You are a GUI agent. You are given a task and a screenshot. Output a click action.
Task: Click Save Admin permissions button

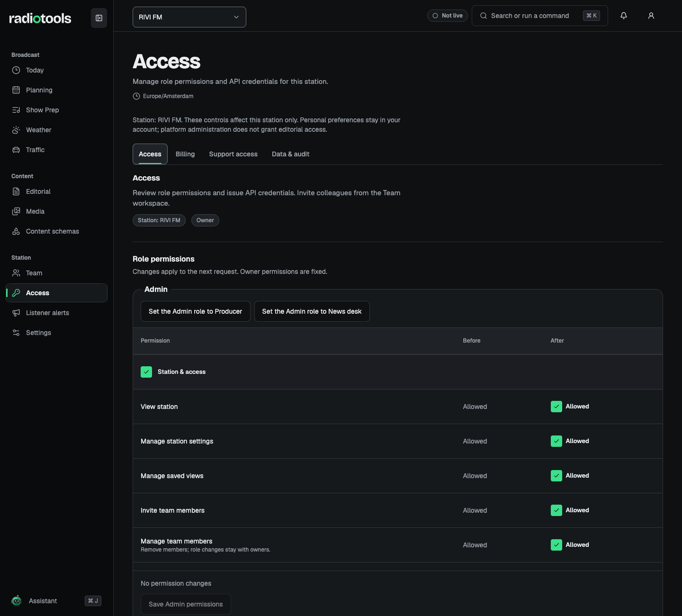pyautogui.click(x=186, y=604)
